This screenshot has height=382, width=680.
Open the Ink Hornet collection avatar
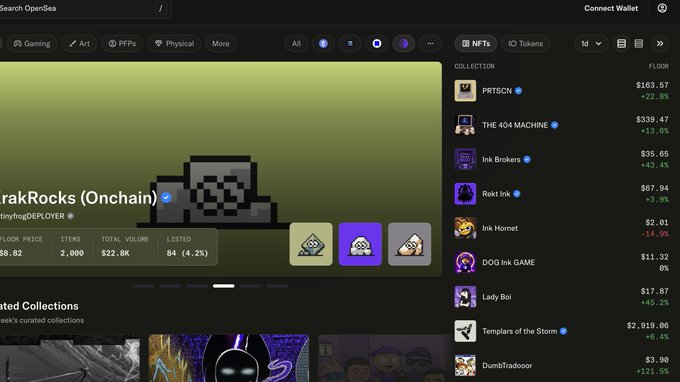tap(465, 228)
